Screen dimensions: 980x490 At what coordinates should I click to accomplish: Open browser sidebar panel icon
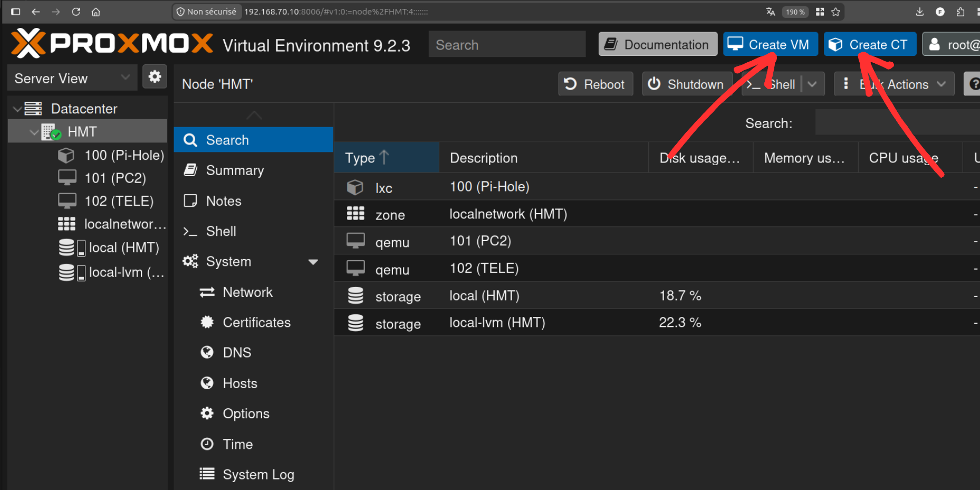(x=15, y=12)
